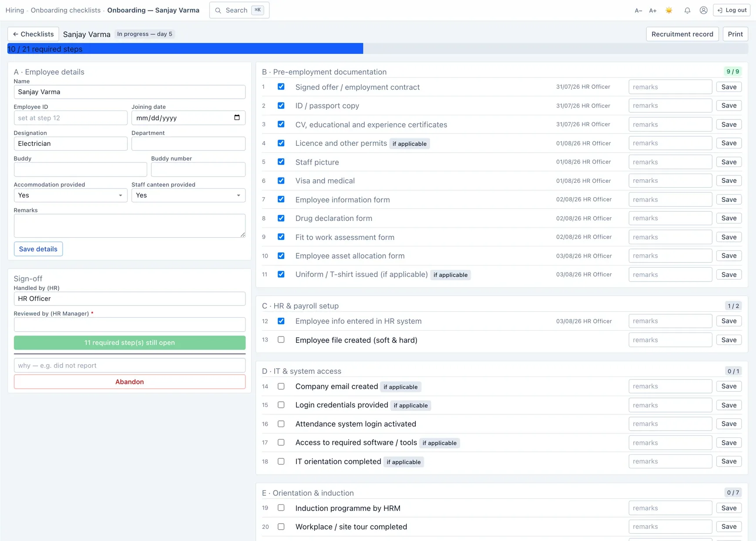Go back to Checklists
The height and width of the screenshot is (541, 756).
pos(33,34)
